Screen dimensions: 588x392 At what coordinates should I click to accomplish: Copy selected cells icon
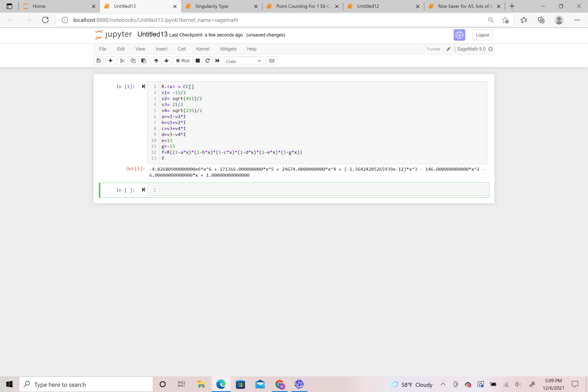tap(133, 61)
